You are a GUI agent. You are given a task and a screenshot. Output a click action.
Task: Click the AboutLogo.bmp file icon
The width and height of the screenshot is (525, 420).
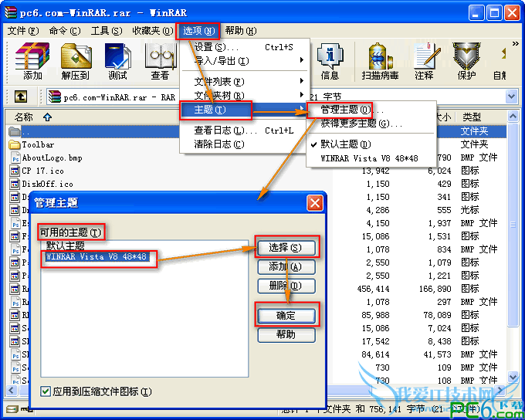(x=15, y=157)
